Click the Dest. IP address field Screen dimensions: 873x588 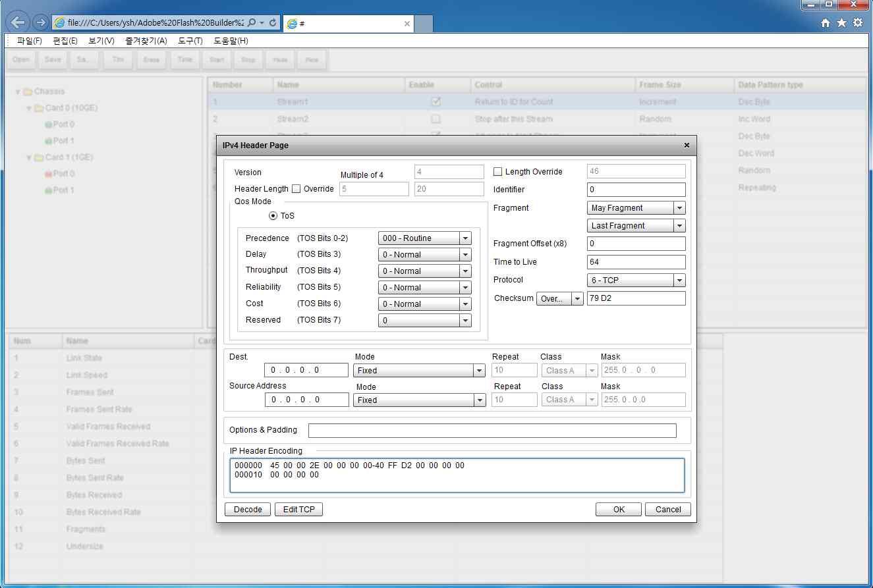(306, 370)
